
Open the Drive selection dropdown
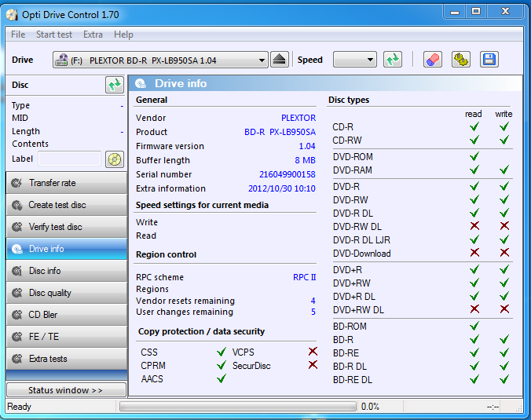pos(160,60)
